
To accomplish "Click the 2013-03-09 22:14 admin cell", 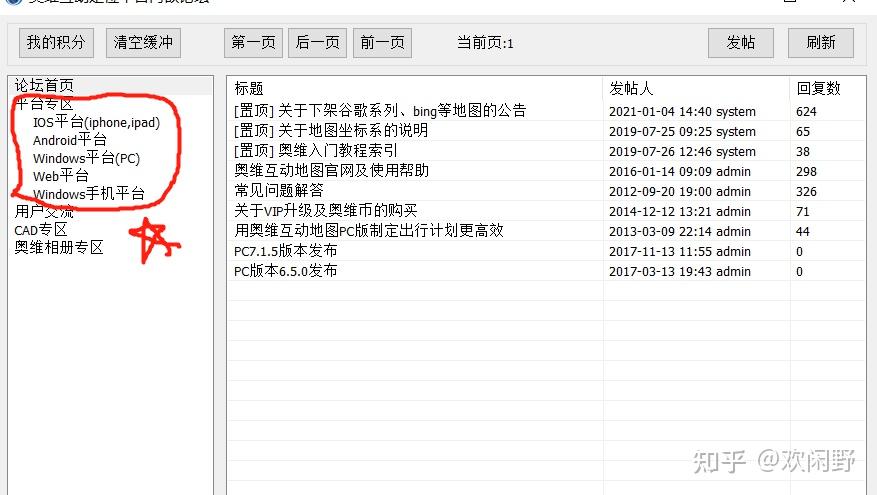I will (680, 232).
